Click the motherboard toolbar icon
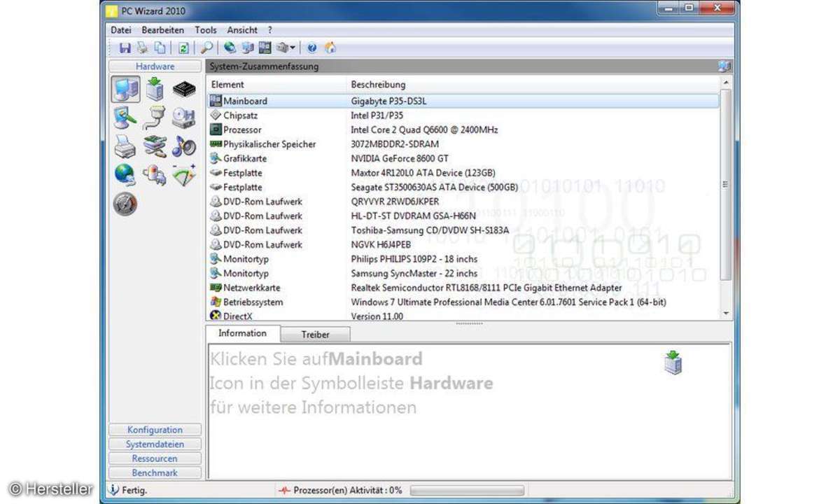 click(x=265, y=48)
